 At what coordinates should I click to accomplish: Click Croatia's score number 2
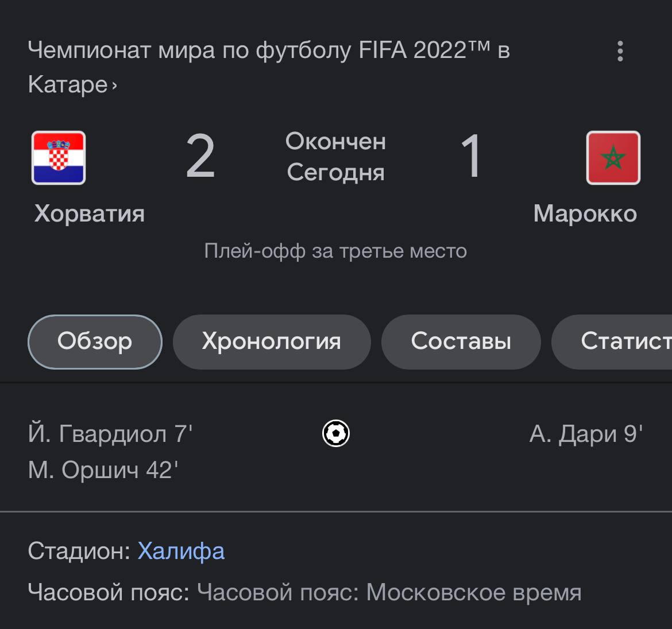[200, 156]
